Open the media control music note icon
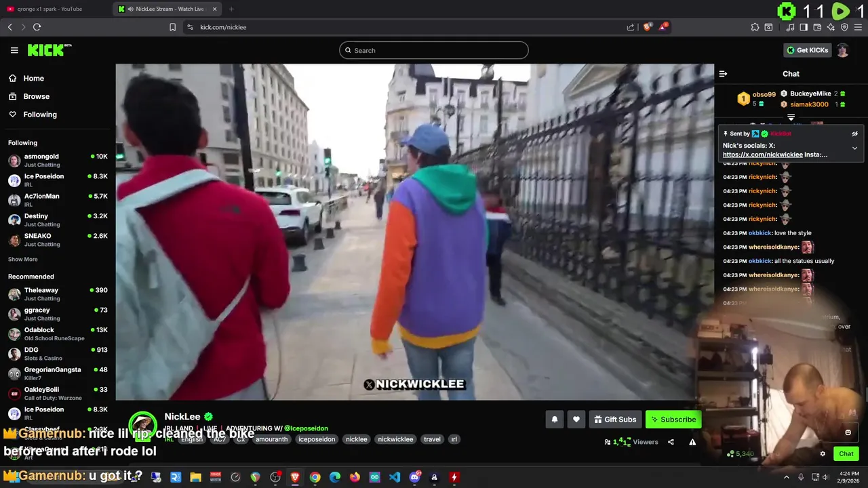868x488 pixels. [x=791, y=27]
